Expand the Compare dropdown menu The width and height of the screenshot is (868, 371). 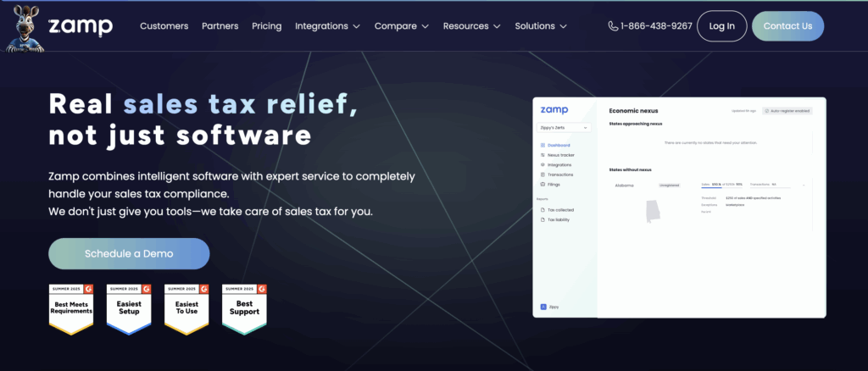point(402,26)
